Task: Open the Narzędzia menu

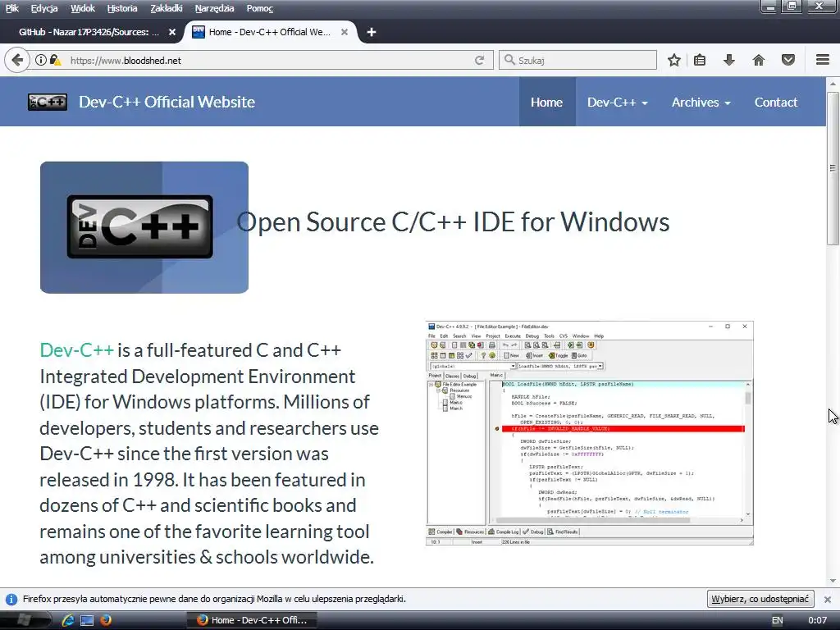Action: 214,8
